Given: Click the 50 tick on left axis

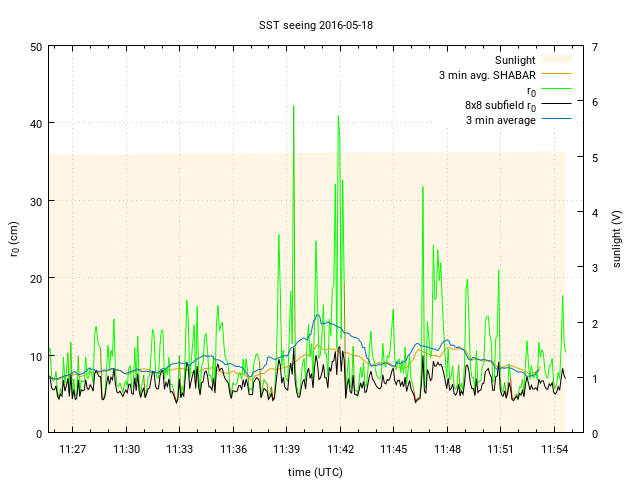Looking at the screenshot, I should pyautogui.click(x=35, y=47).
